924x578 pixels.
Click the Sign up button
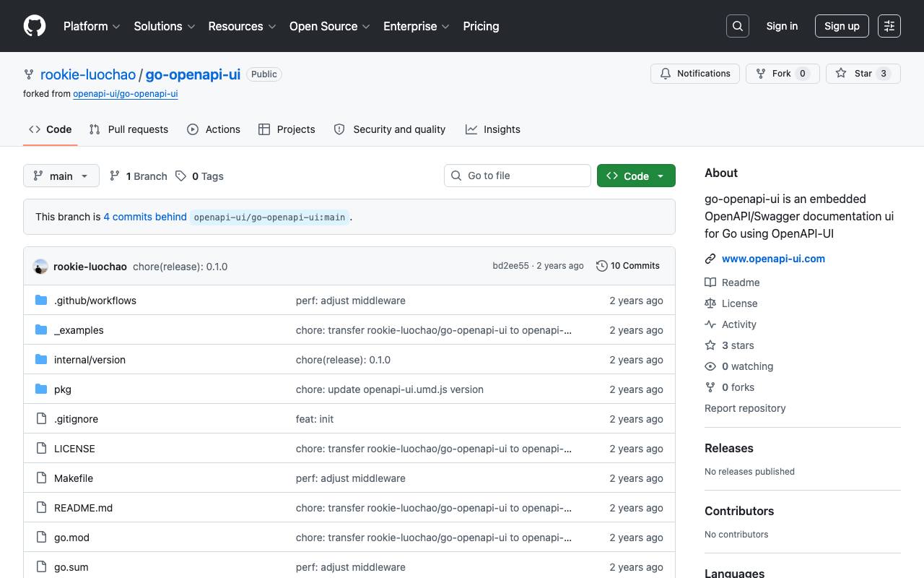click(842, 26)
